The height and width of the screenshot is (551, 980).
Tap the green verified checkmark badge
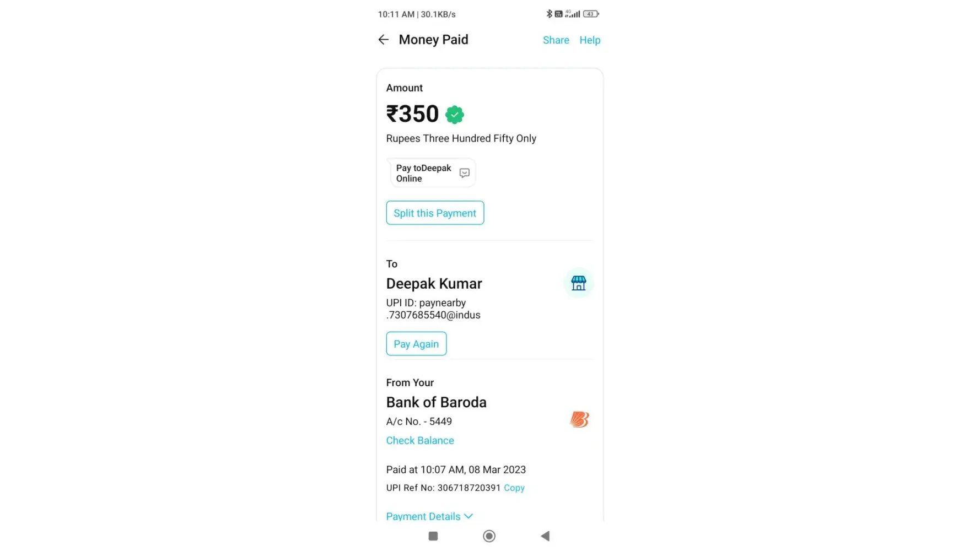point(455,115)
